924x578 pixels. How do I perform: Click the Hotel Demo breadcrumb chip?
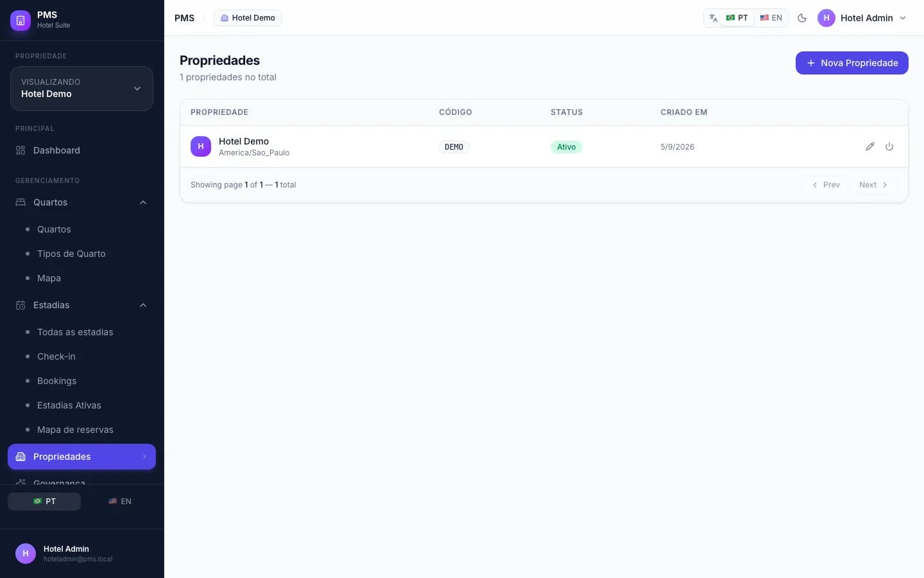[x=248, y=18]
